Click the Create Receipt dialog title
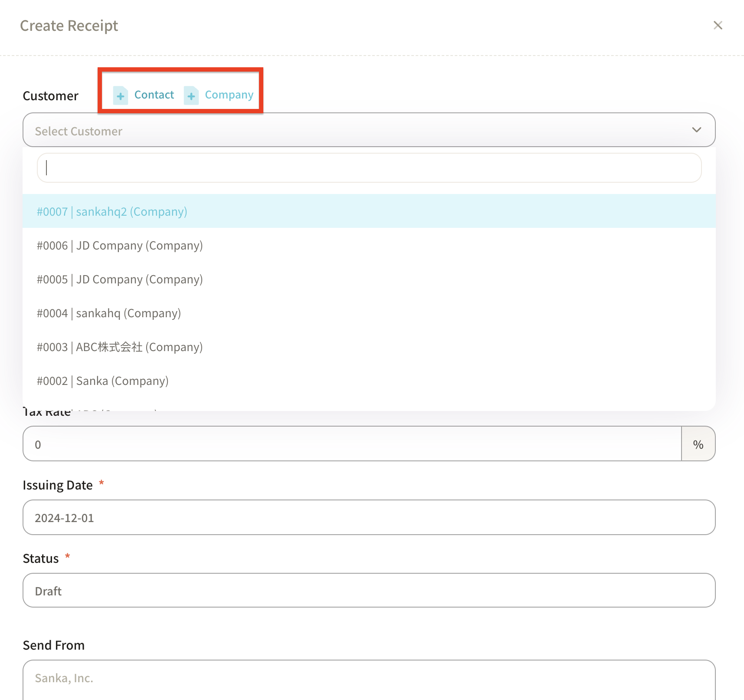This screenshot has width=744, height=700. 69,26
